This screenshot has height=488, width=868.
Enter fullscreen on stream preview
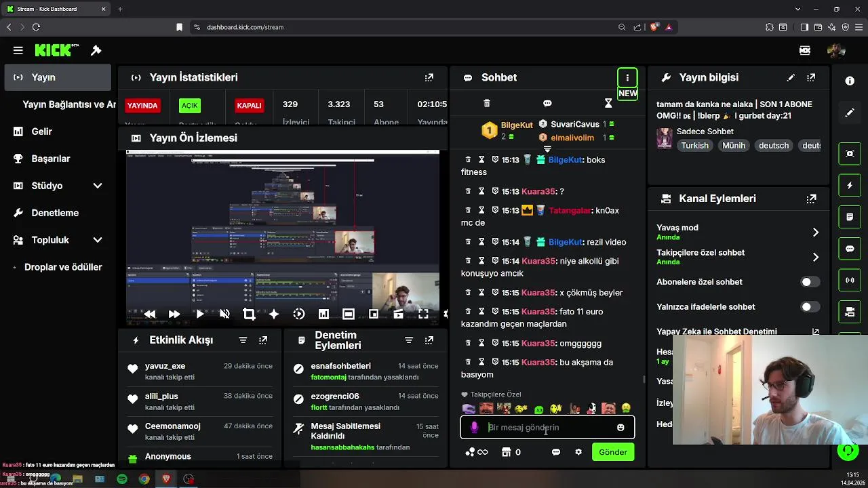423,314
